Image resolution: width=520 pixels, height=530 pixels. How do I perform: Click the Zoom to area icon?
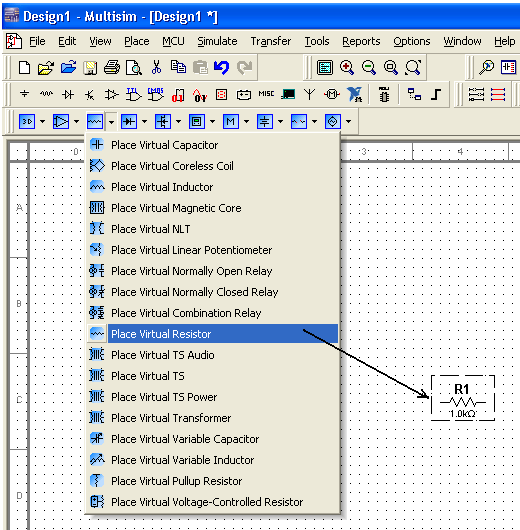pyautogui.click(x=391, y=67)
